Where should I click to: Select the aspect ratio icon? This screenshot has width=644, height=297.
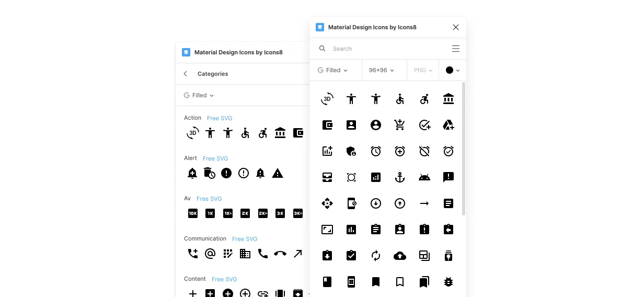(327, 230)
